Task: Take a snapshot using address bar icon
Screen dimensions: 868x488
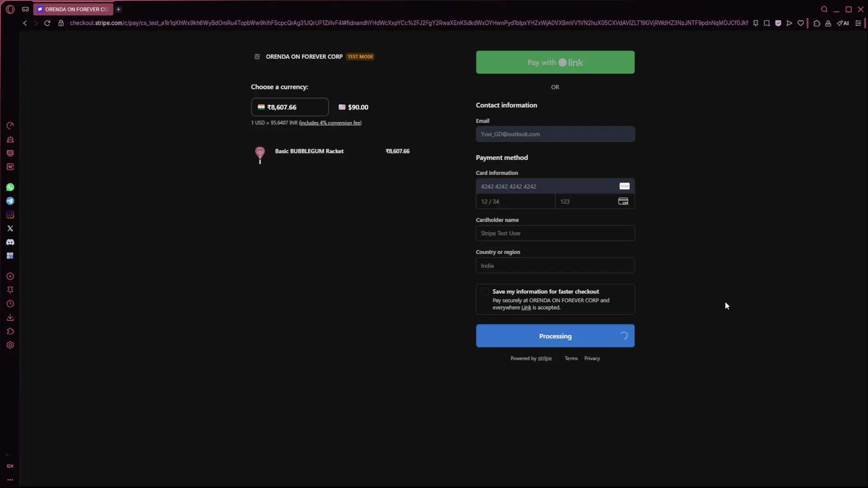Action: point(767,23)
